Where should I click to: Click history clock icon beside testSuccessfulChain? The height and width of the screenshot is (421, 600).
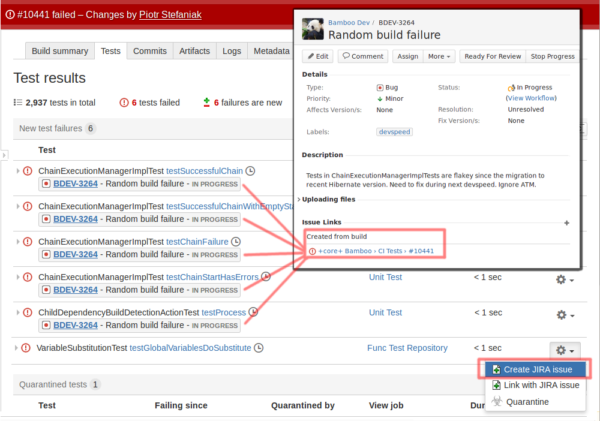point(251,171)
